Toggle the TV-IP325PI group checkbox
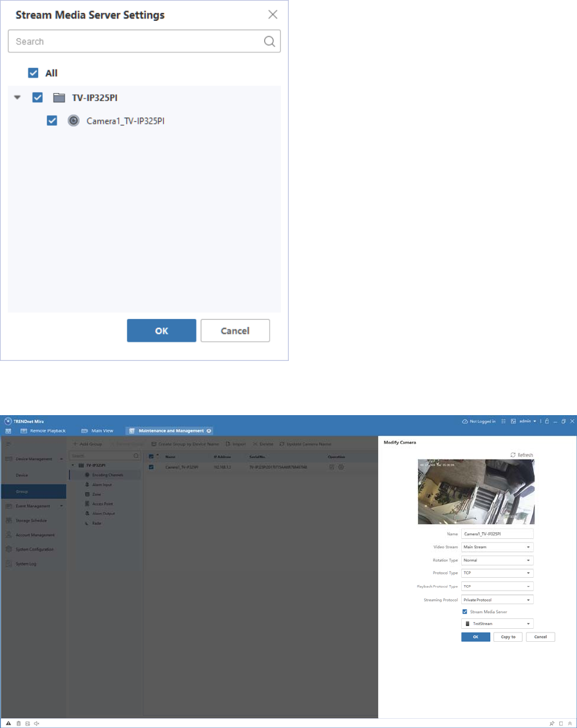The image size is (577, 728). pyautogui.click(x=38, y=97)
